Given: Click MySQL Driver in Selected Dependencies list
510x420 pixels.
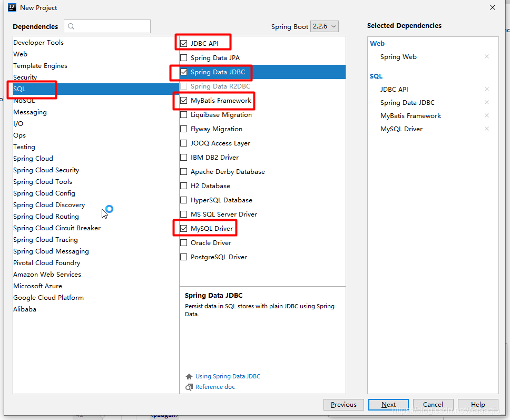Looking at the screenshot, I should [x=401, y=129].
